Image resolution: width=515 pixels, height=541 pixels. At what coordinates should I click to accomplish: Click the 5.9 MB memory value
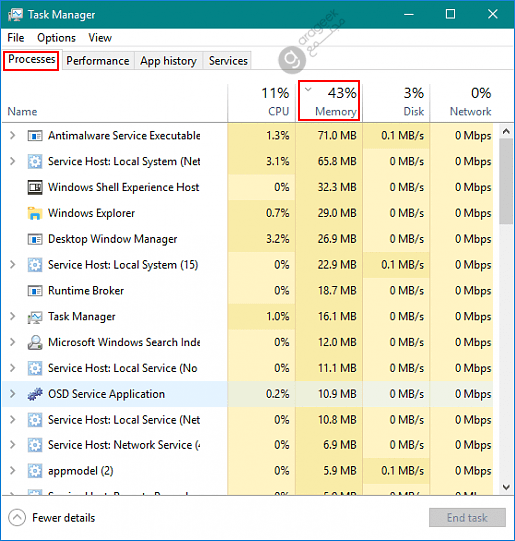tap(339, 471)
